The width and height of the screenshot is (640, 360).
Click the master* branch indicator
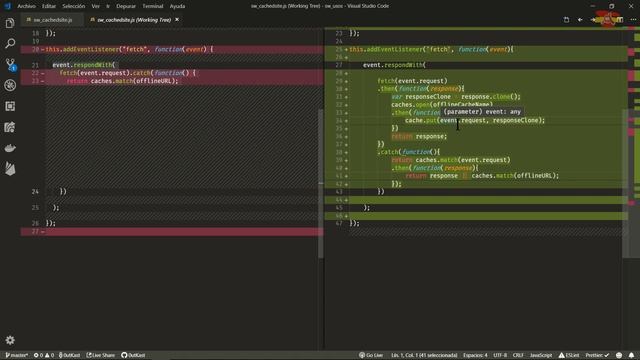16,355
